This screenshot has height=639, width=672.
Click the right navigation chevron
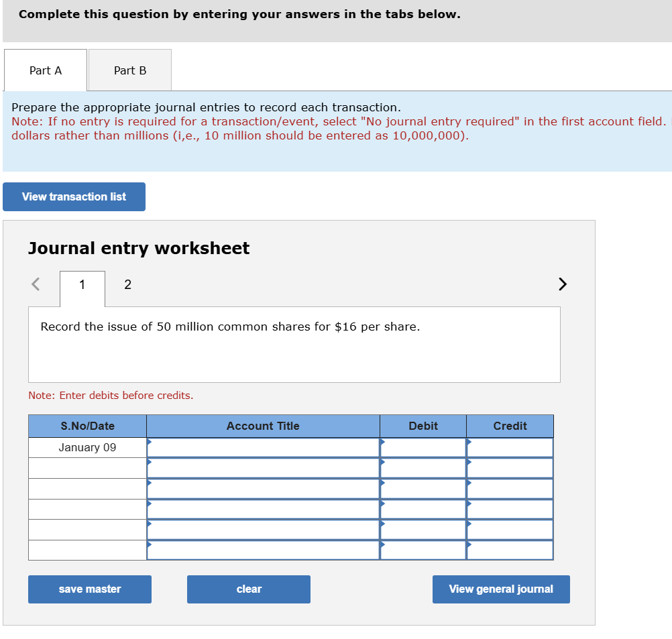click(x=561, y=284)
